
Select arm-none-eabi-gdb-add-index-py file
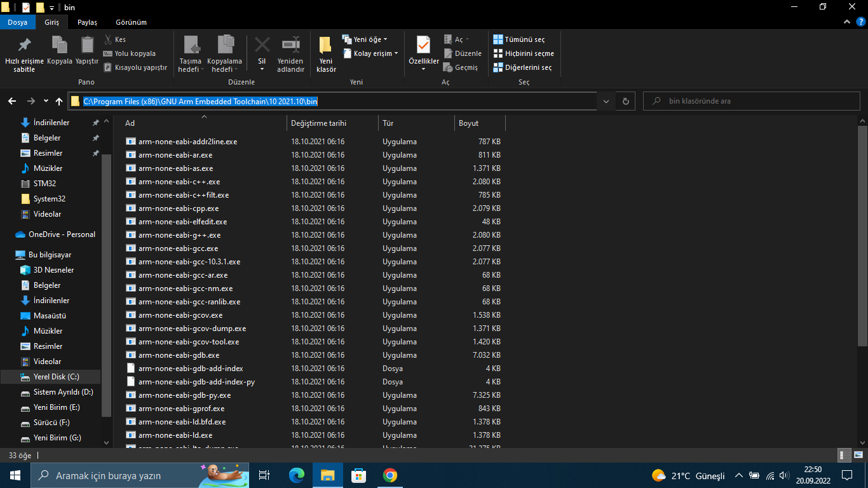click(x=196, y=382)
